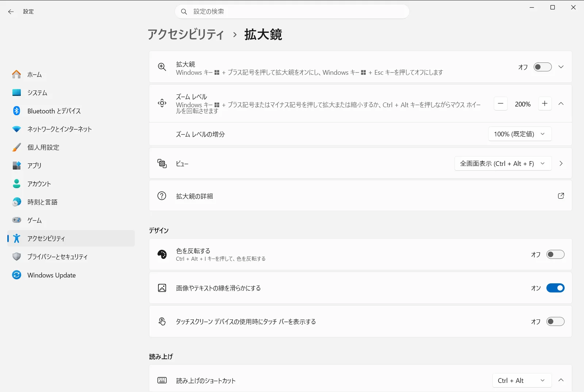The width and height of the screenshot is (584, 392).
Task: Open ゲーム settings
Action: click(x=71, y=220)
